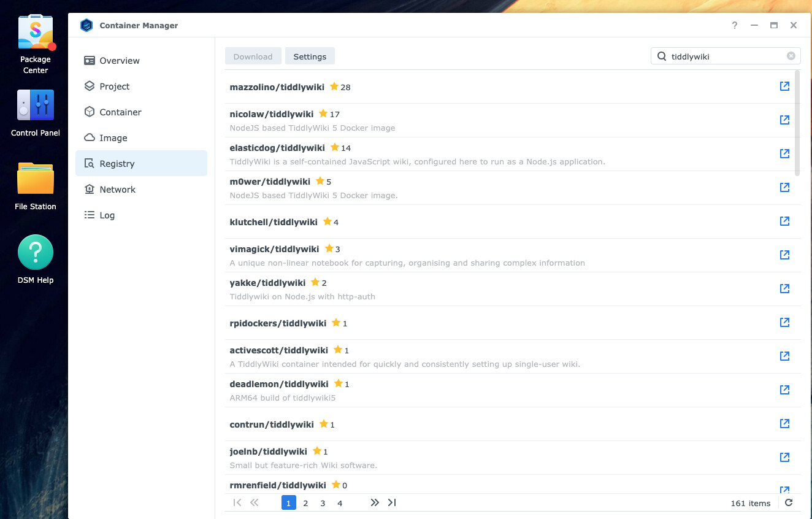The width and height of the screenshot is (812, 519).
Task: Open external link for nicolaw/tiddlywiki
Action: pos(784,120)
